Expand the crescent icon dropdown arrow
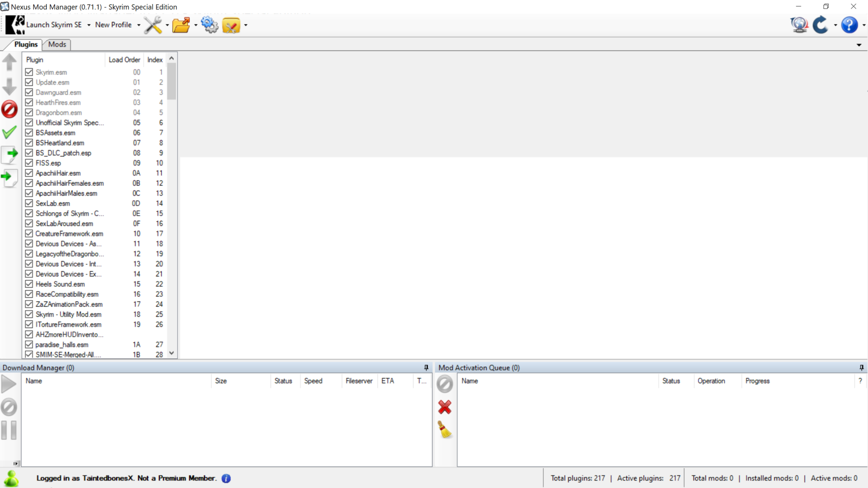This screenshot has height=488, width=868. coord(835,25)
